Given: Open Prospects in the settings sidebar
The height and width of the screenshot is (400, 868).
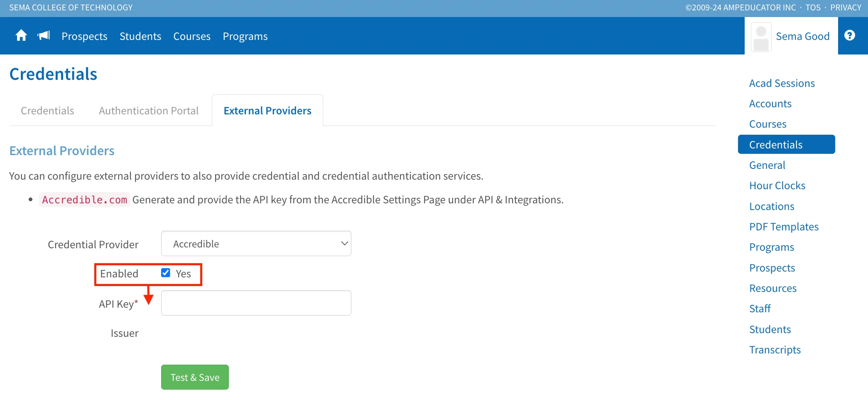Looking at the screenshot, I should [772, 268].
